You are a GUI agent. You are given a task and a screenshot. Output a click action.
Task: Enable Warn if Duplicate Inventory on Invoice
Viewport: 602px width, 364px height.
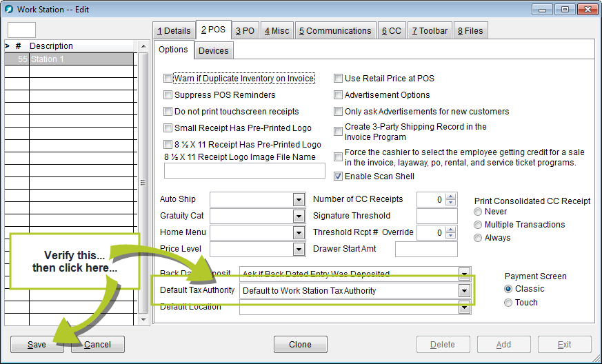click(168, 79)
